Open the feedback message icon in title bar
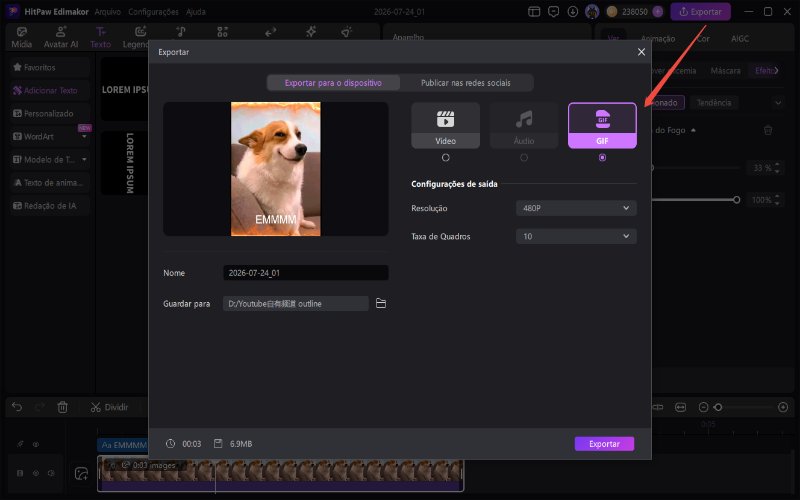Viewport: 800px width, 500px height. 554,11
